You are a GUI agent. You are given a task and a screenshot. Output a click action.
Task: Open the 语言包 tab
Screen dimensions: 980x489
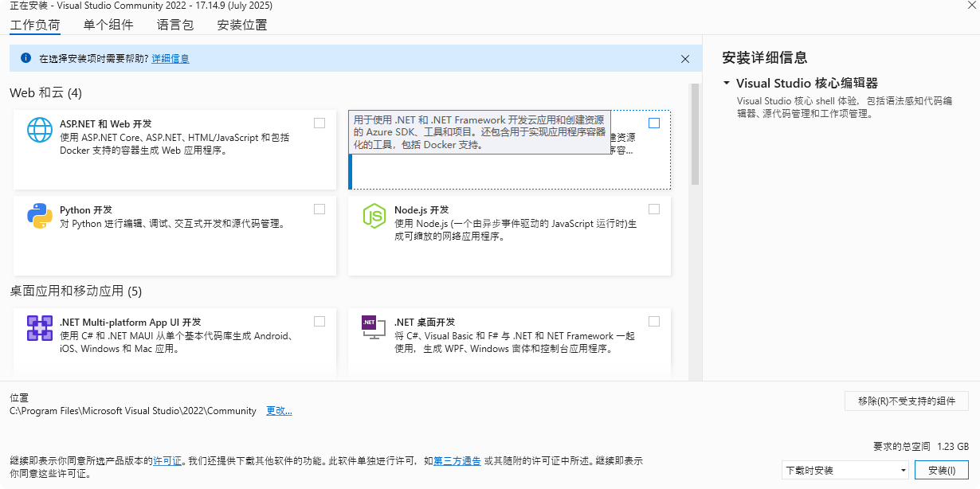tap(175, 25)
